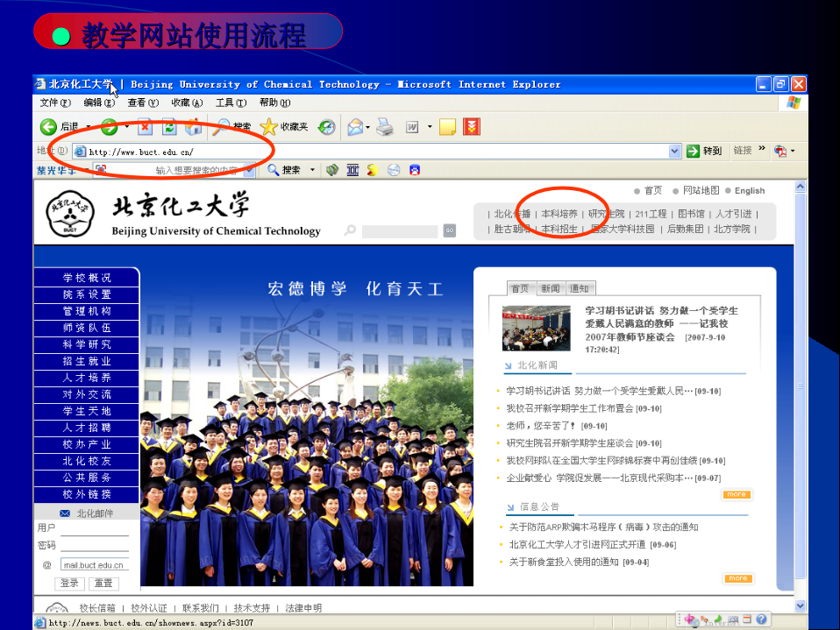Click the English link at top right
Image resolution: width=840 pixels, height=630 pixels.
pyautogui.click(x=750, y=190)
